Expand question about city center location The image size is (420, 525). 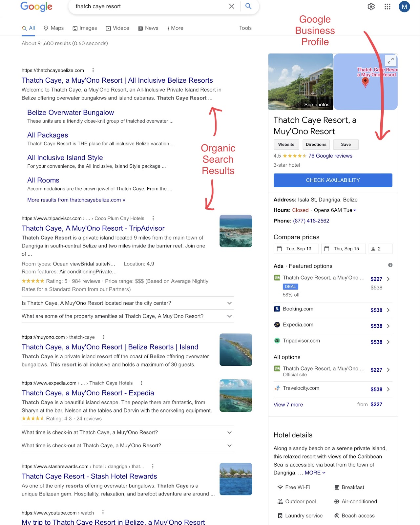pyautogui.click(x=229, y=303)
